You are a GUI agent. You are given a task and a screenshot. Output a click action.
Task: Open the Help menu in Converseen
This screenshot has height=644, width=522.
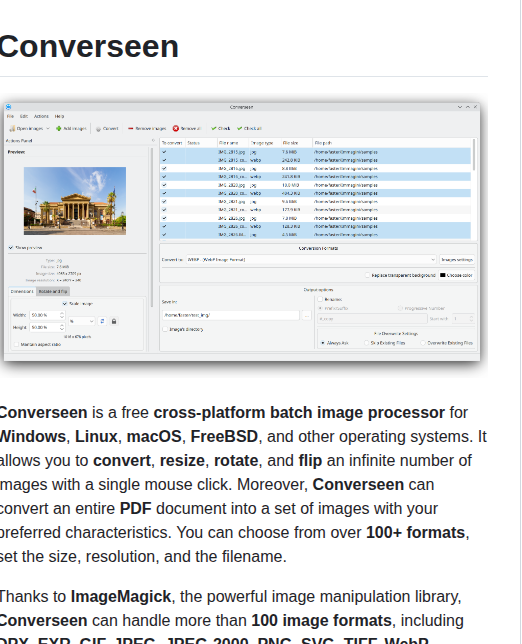click(x=60, y=116)
